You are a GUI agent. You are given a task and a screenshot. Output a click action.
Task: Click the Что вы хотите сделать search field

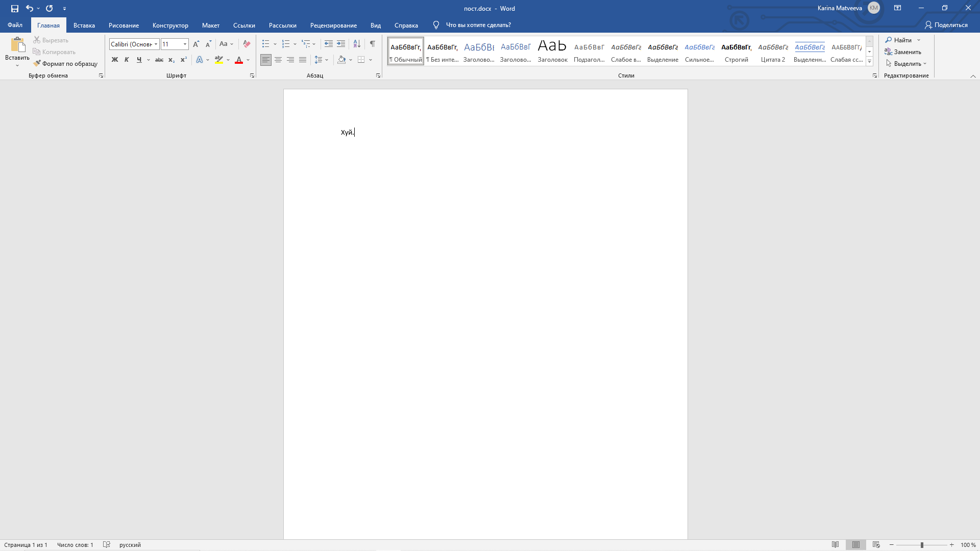pyautogui.click(x=478, y=25)
